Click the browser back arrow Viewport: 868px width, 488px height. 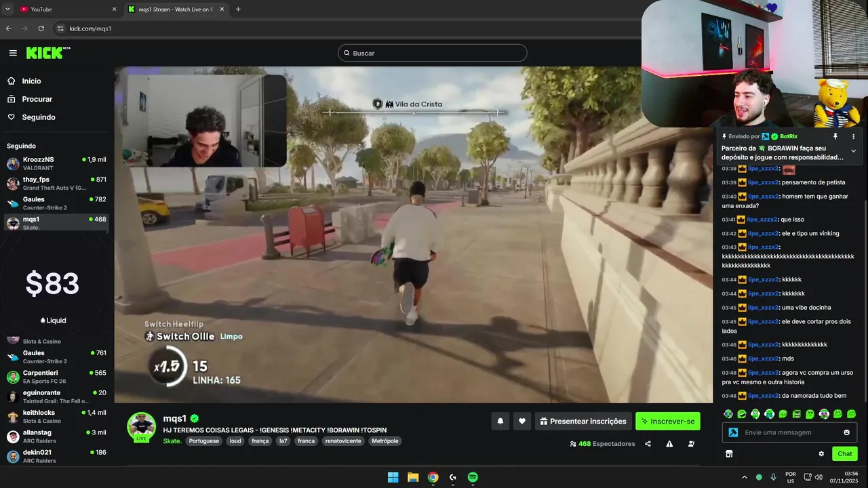pyautogui.click(x=9, y=28)
